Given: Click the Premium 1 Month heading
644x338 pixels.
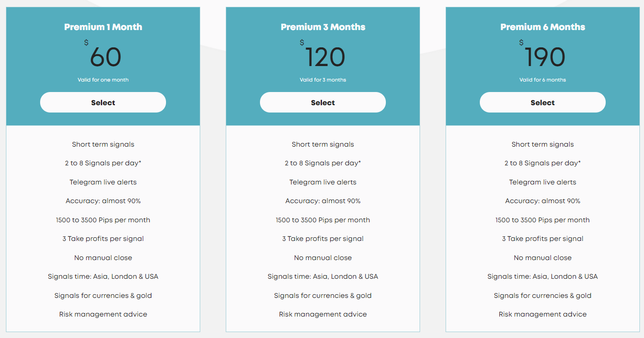Looking at the screenshot, I should (103, 27).
